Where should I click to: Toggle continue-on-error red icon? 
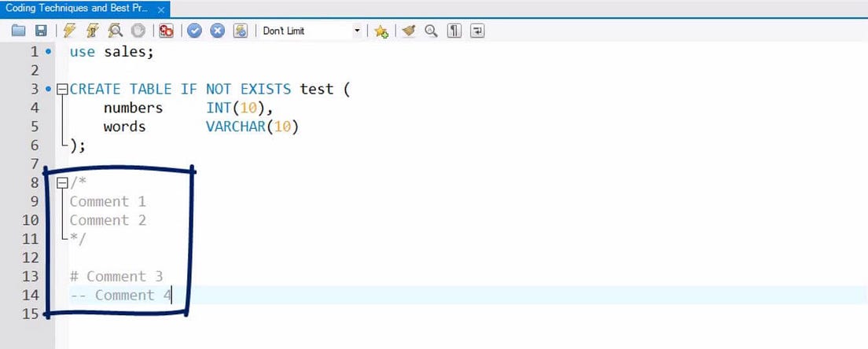pos(166,31)
